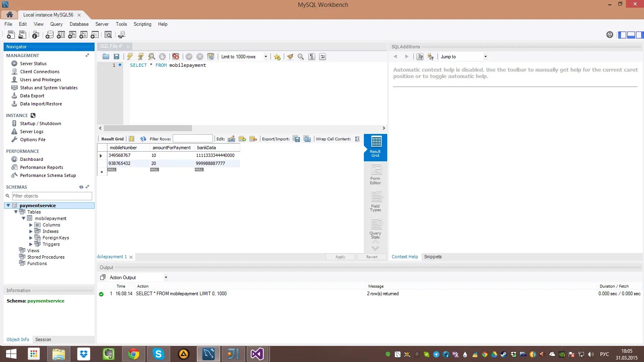This screenshot has height=362, width=644.
Task: Collapse the mobilepayment table node
Action: [x=23, y=218]
